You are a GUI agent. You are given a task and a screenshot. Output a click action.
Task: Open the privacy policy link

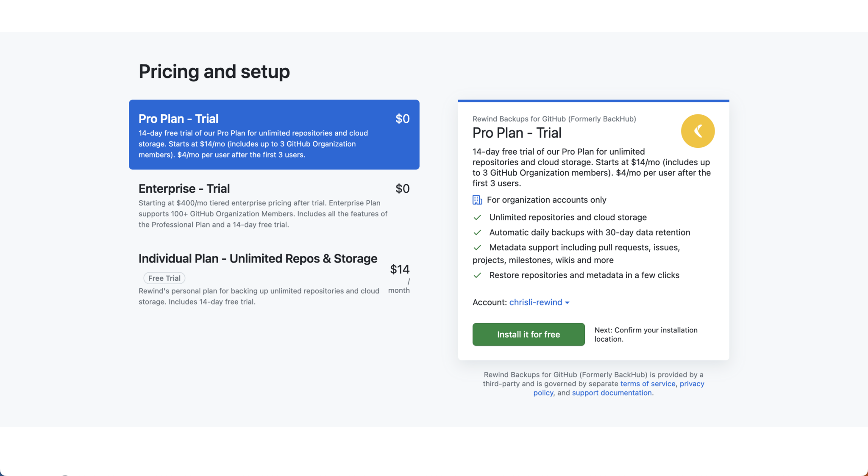coord(692,383)
